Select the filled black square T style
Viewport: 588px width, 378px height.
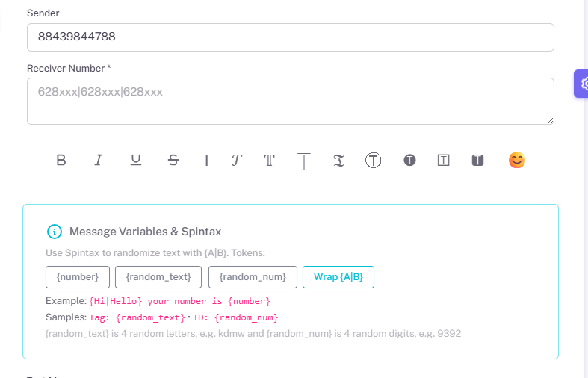[x=478, y=160]
